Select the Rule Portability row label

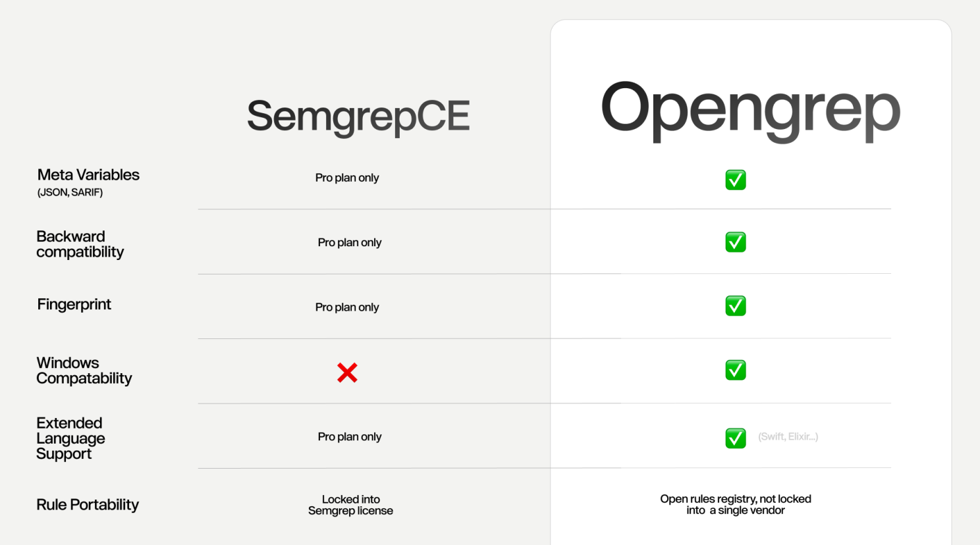click(88, 505)
